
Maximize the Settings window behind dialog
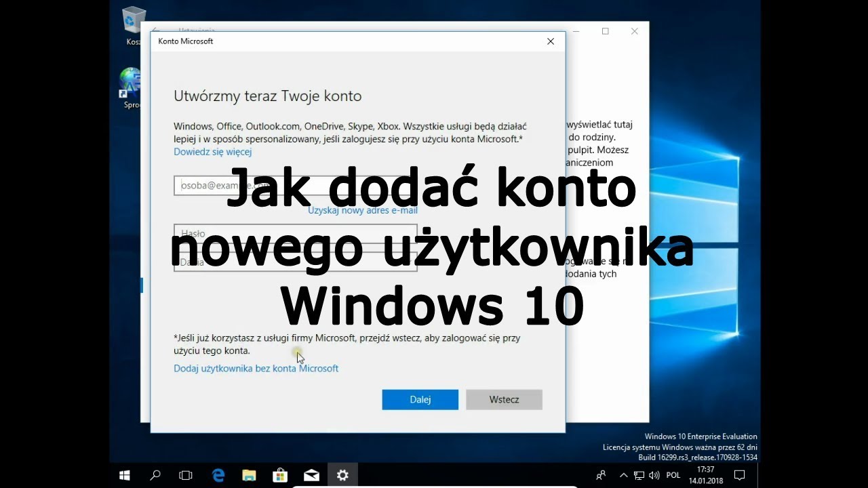606,31
